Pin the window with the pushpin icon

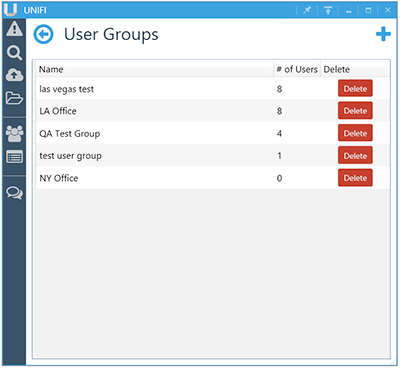307,10
